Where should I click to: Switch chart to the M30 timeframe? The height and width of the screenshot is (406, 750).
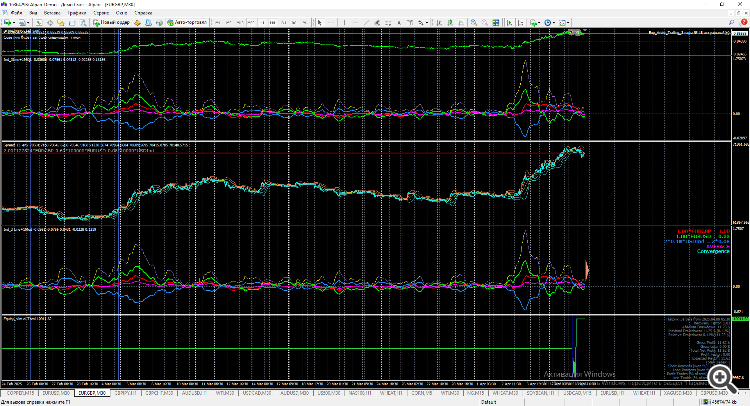251,22
